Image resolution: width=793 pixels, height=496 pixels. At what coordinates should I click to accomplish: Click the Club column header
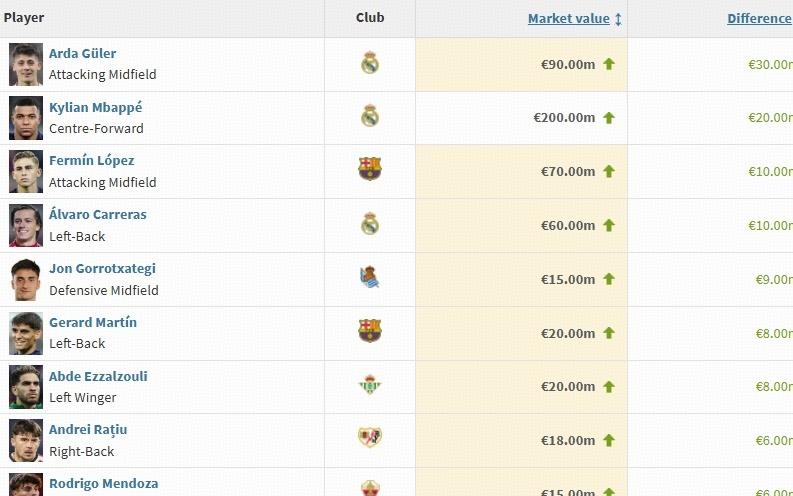click(370, 18)
